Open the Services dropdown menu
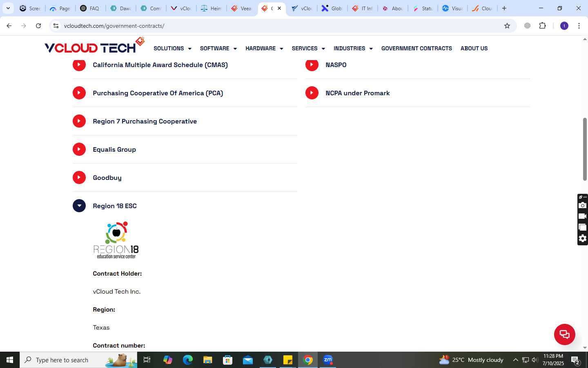This screenshot has width=588, height=368. pos(308,48)
